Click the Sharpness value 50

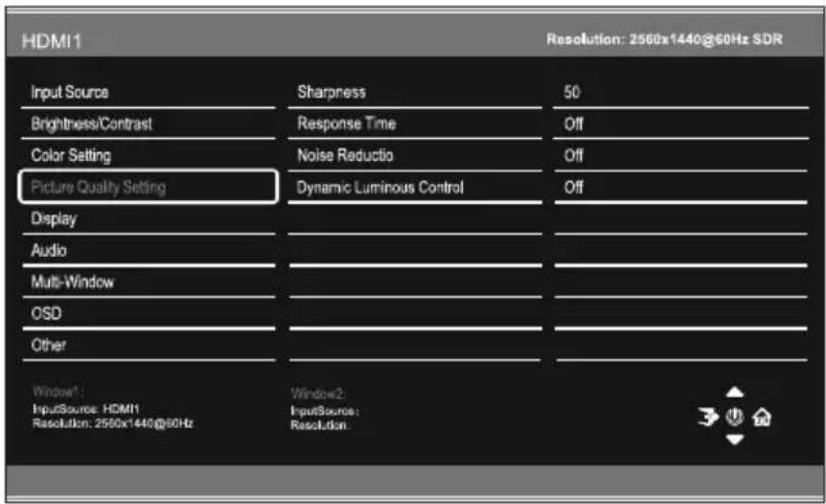pyautogui.click(x=571, y=92)
